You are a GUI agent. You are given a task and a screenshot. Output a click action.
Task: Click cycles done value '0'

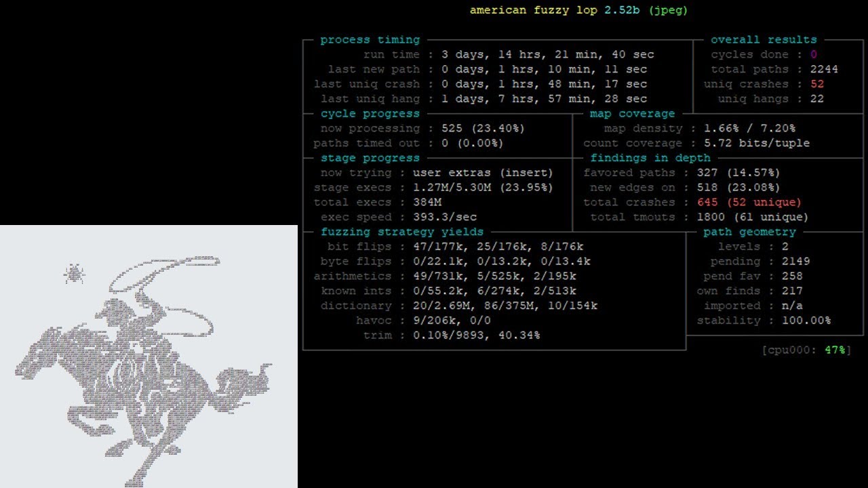coord(814,55)
